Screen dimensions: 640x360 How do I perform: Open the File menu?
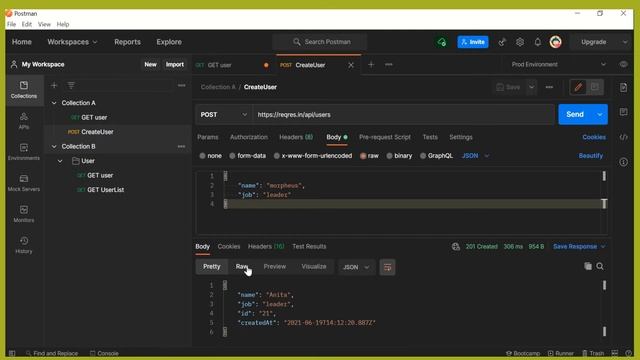pos(11,24)
